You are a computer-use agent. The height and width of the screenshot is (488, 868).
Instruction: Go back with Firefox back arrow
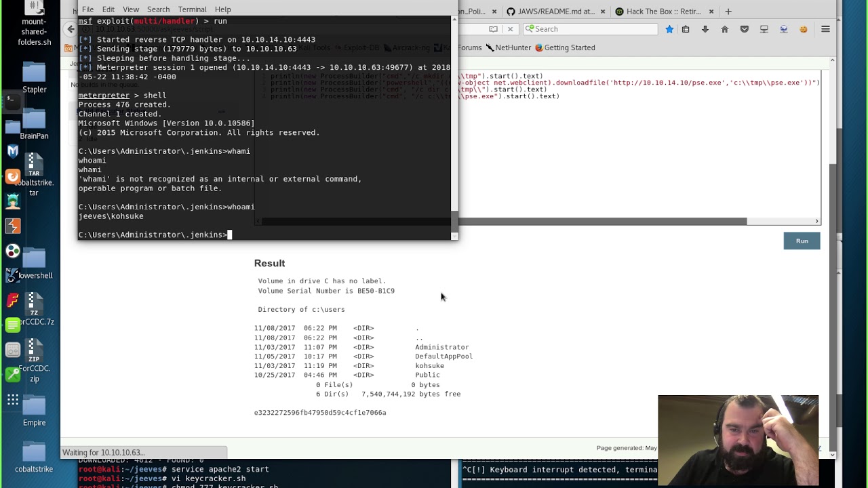[x=71, y=29]
